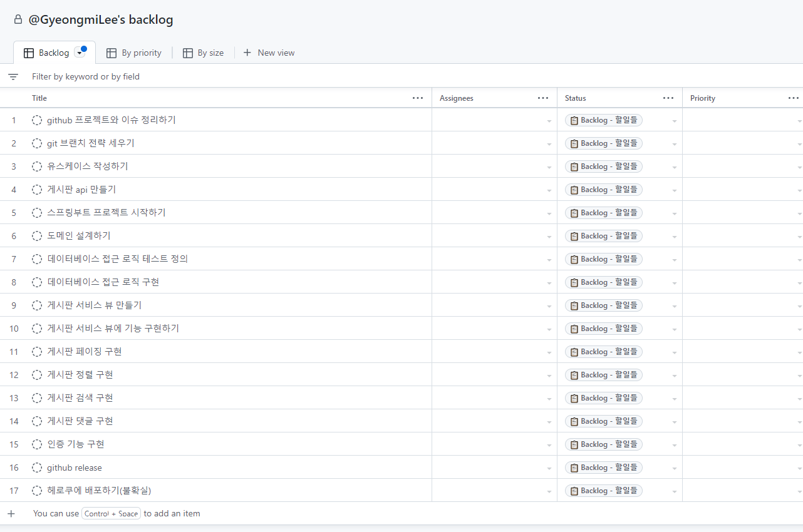Click the draft icon for "데이터베이스 접근 로직 테스트 정의"

click(37, 259)
